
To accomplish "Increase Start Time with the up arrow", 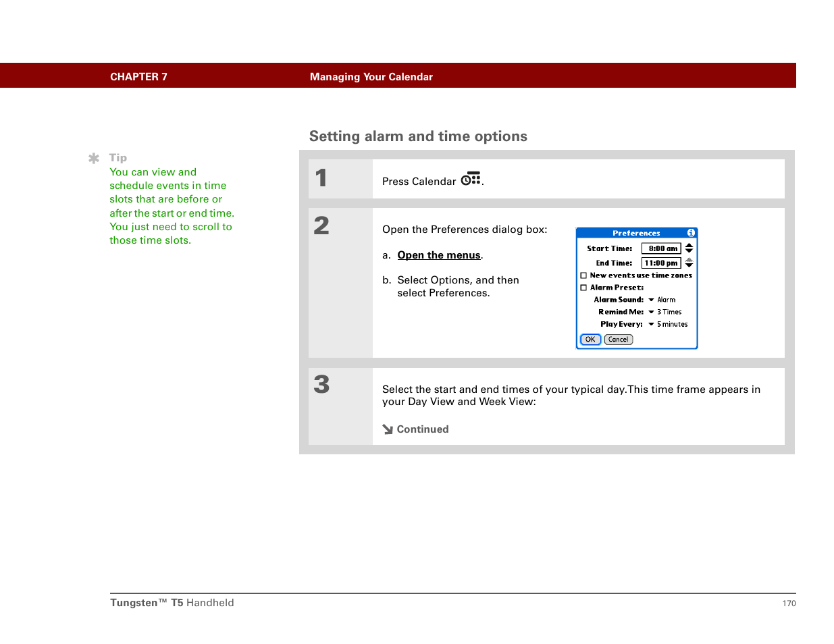I will (x=689, y=246).
